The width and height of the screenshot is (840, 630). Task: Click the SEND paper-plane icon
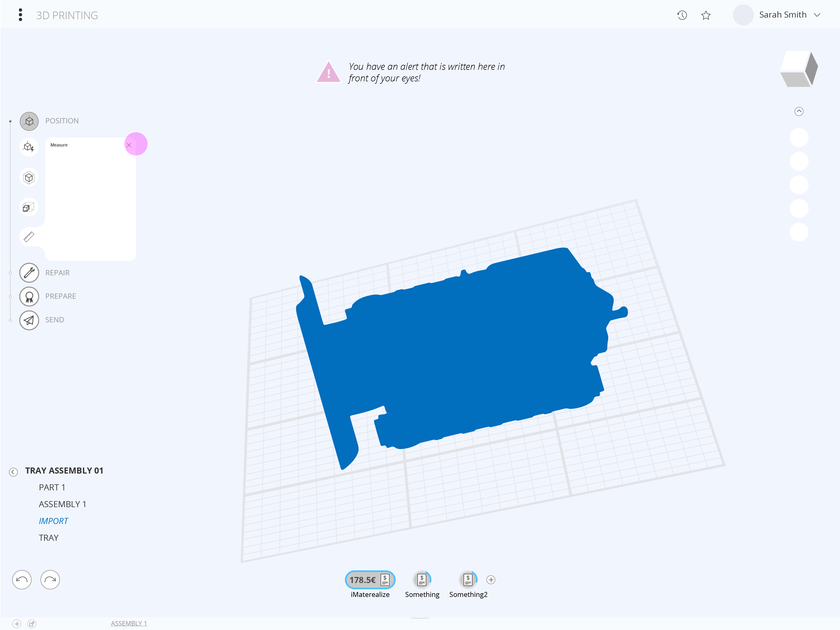point(29,320)
